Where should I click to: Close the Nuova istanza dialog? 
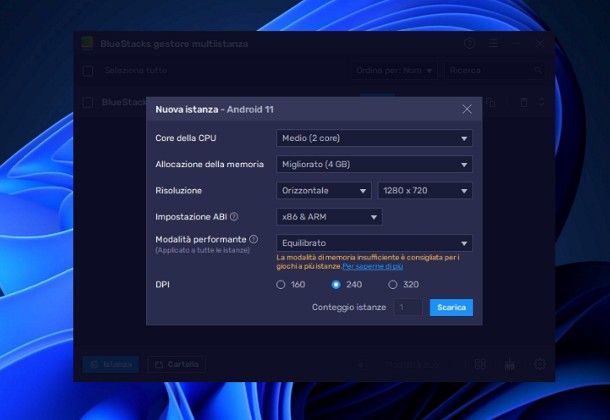click(467, 109)
